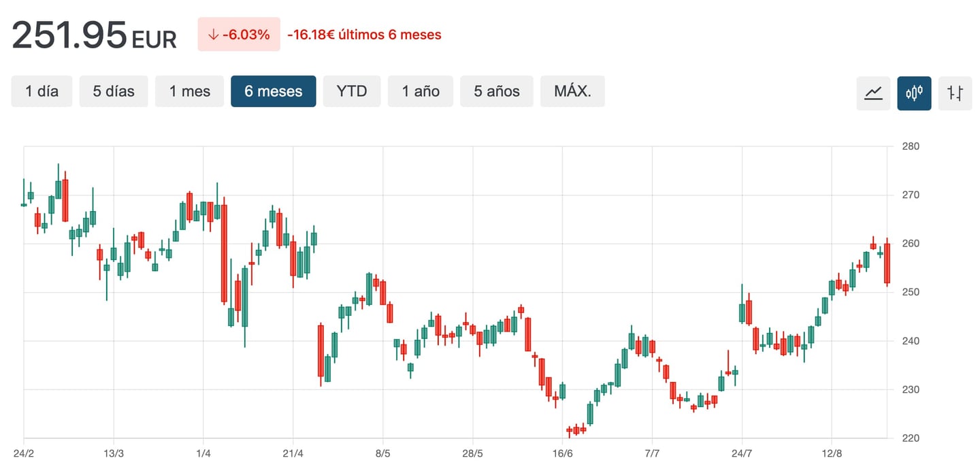Viewport: 980px width, 469px height.
Task: Click the 1/4 date axis label
Action: [203, 453]
